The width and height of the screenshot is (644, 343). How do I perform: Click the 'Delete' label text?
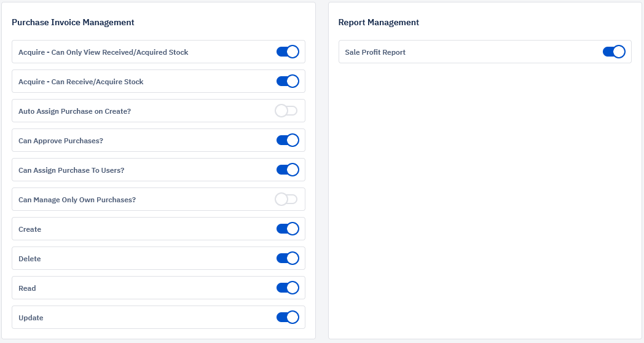[x=29, y=259]
